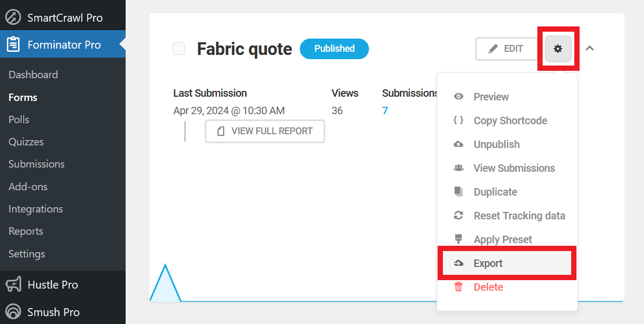Click the Last Submission column label

click(x=210, y=93)
